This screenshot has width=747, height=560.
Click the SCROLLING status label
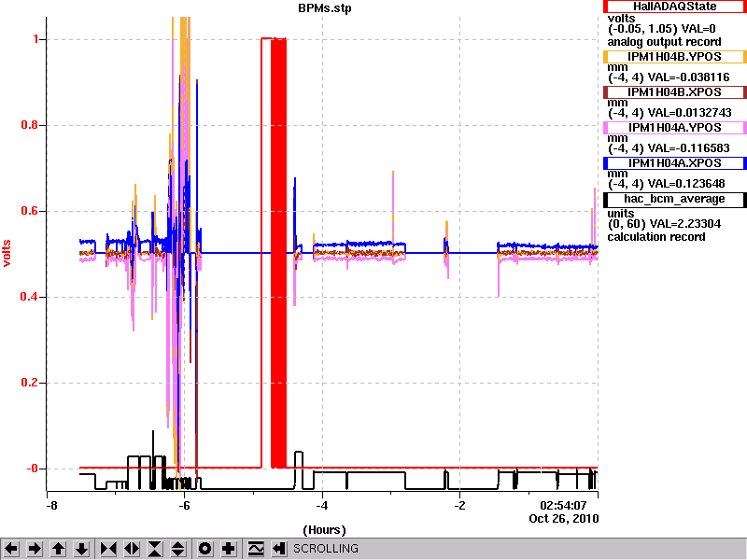click(326, 549)
